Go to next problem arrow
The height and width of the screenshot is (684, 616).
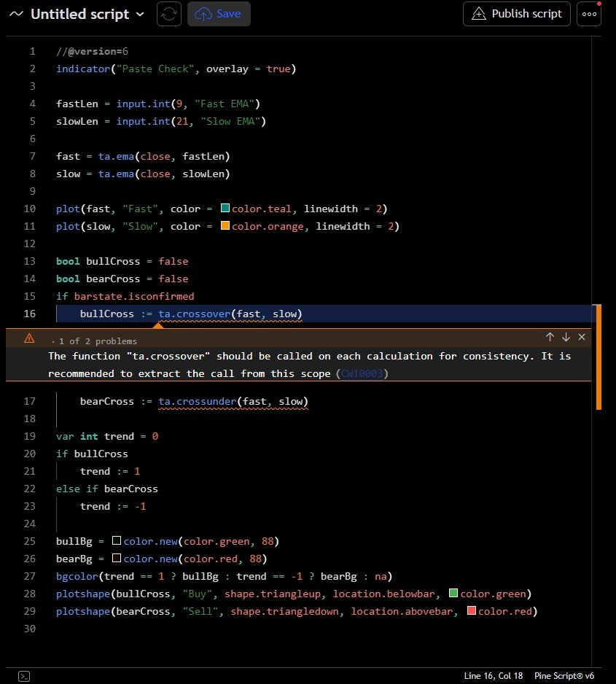click(566, 337)
